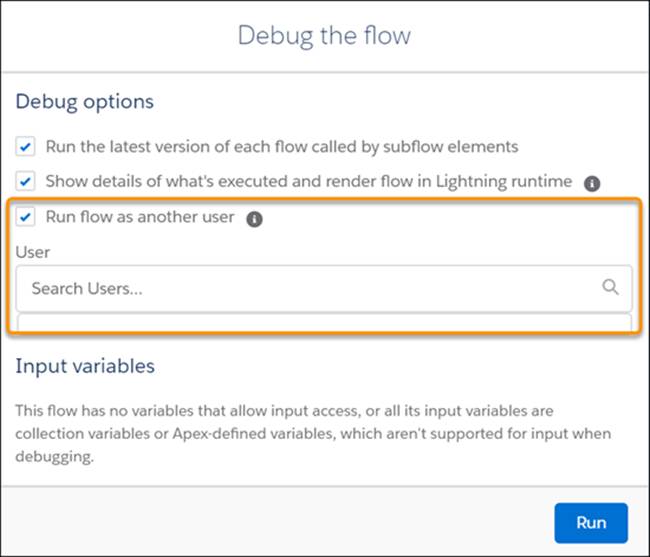
Task: Click the Run the latest version label text
Action: (282, 147)
